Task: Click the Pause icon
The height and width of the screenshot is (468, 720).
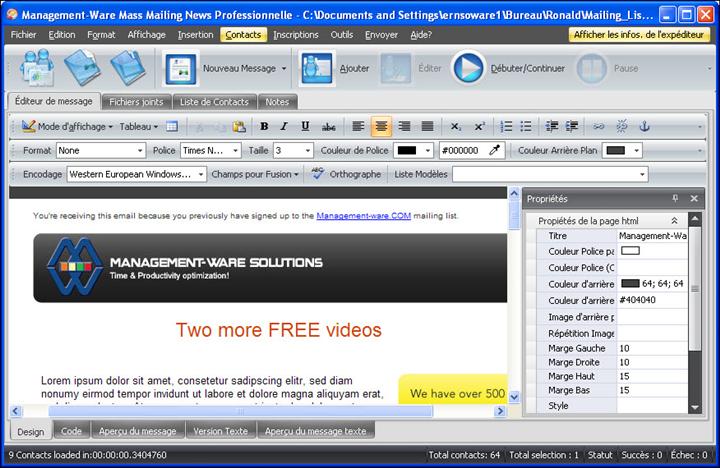Action: pyautogui.click(x=591, y=68)
